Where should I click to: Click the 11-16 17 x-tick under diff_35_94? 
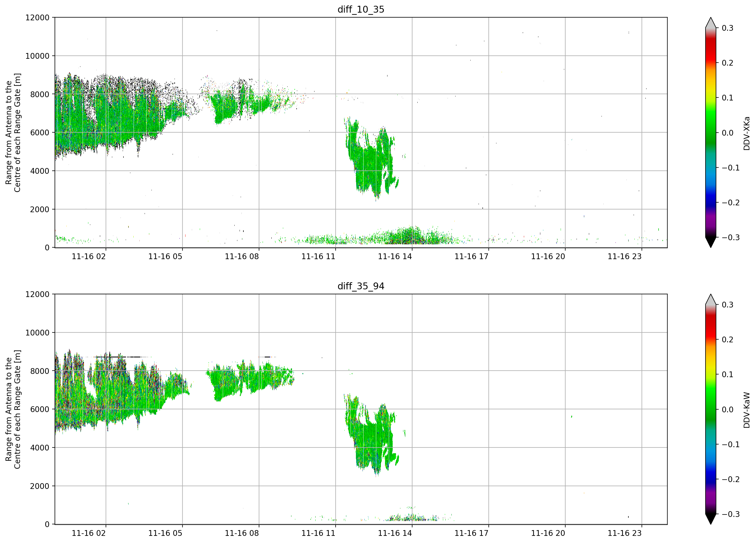(471, 533)
